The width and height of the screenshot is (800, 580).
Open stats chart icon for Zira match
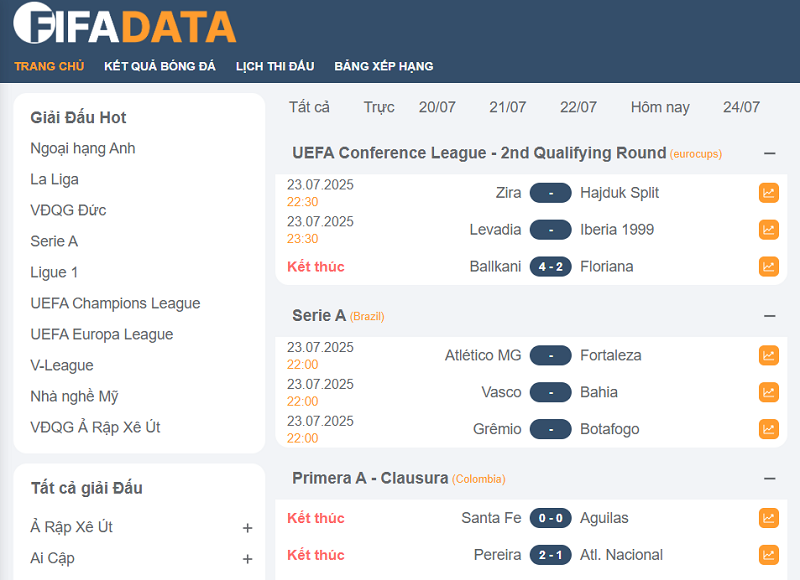point(768,193)
